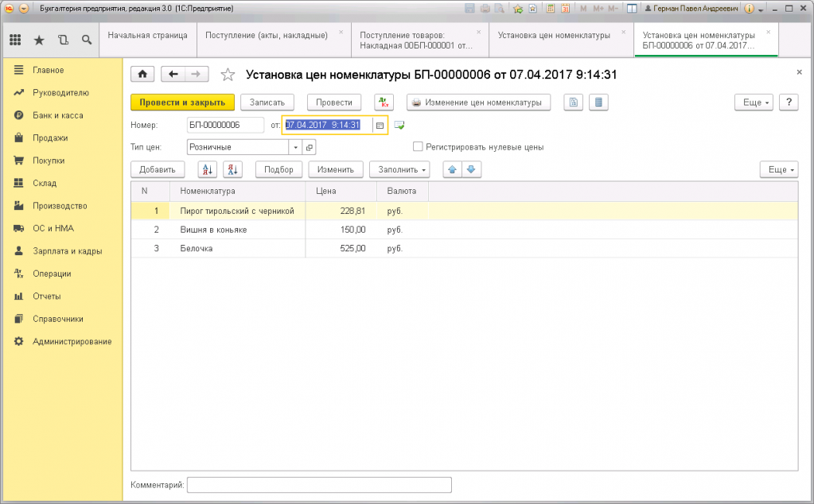Sort rows ascending with A-Я icon
This screenshot has width=814, height=504.
tap(207, 169)
